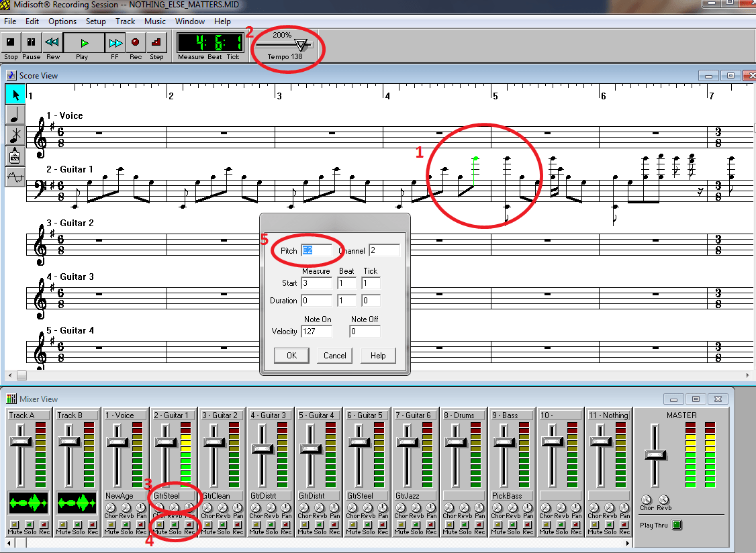The width and height of the screenshot is (756, 553).
Task: Open the Music menu
Action: (155, 21)
